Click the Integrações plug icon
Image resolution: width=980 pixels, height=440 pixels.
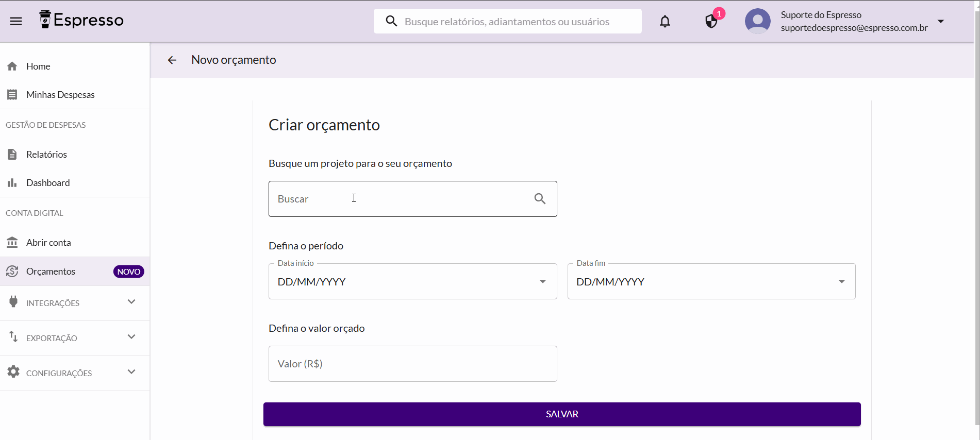(13, 302)
